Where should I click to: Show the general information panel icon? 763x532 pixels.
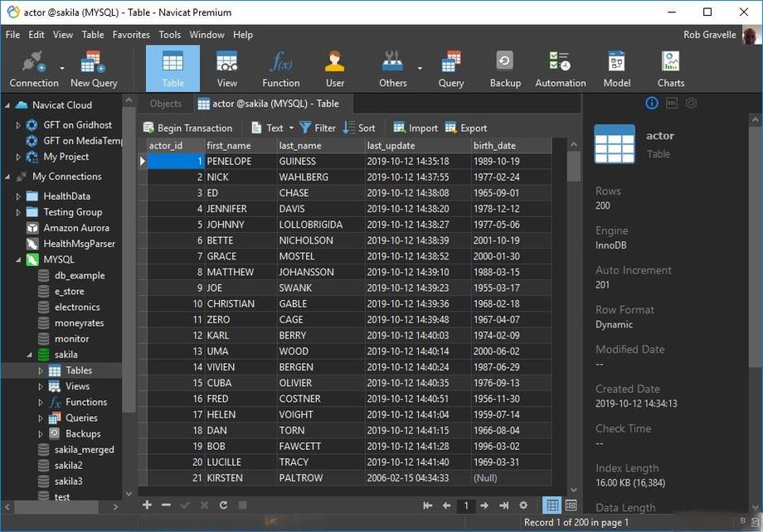652,103
